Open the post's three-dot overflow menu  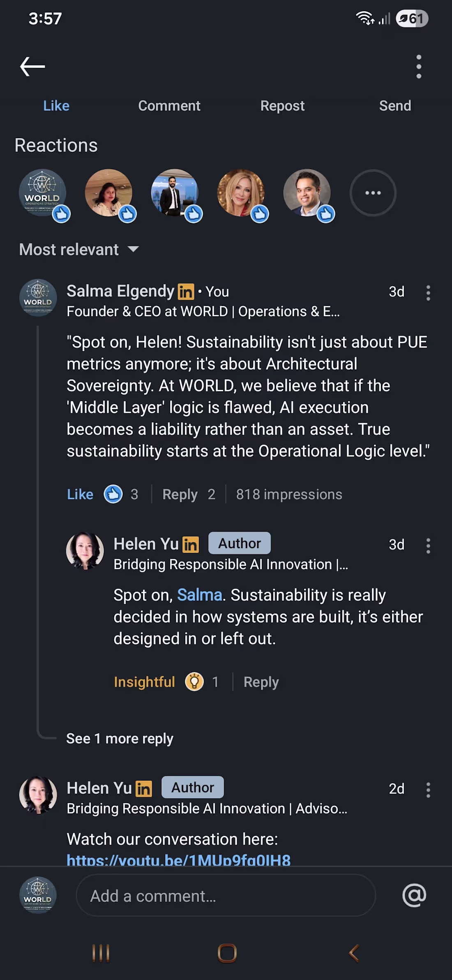[x=419, y=67]
